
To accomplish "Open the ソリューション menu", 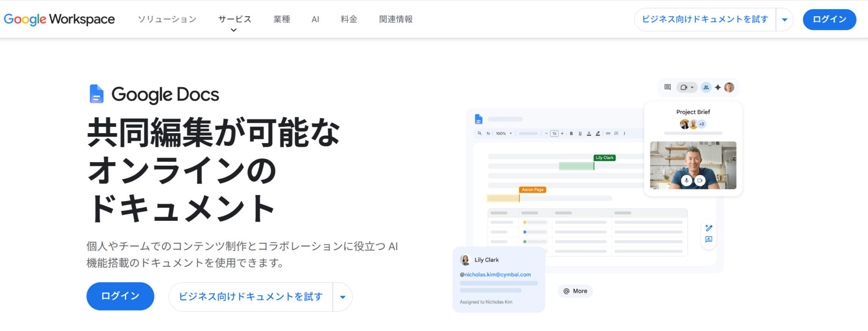I will [167, 19].
